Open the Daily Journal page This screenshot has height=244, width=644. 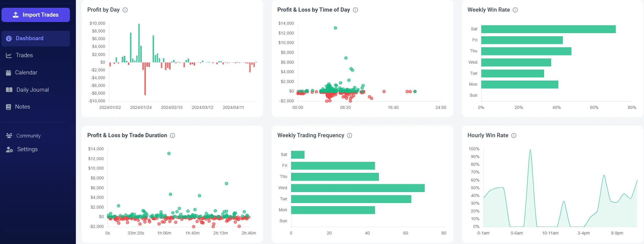tap(32, 90)
